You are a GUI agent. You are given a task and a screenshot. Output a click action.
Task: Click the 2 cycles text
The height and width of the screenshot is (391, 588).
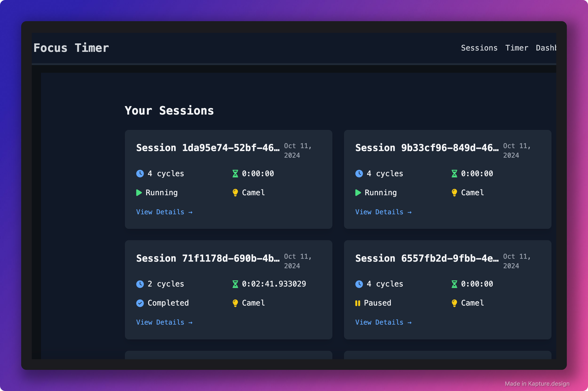166,284
